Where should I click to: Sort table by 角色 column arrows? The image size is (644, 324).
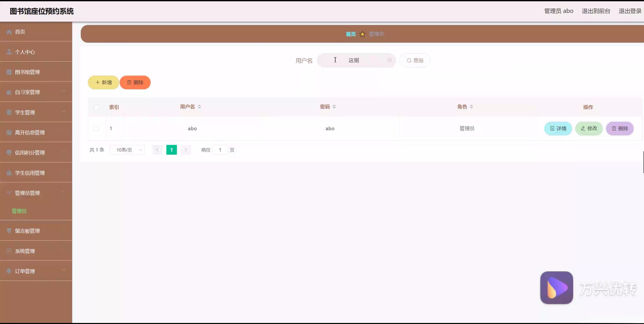tap(471, 107)
